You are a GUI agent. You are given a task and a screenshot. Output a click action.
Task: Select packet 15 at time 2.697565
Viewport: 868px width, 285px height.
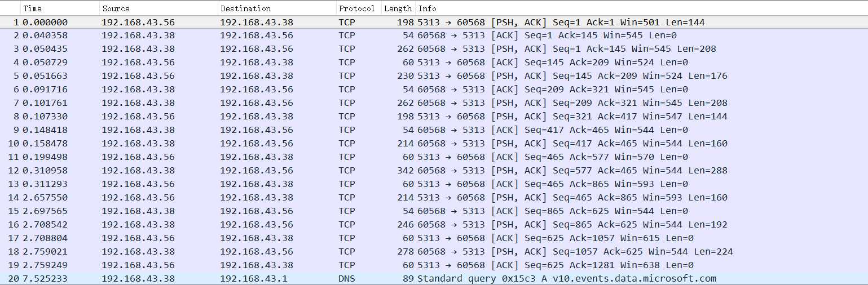pyautogui.click(x=434, y=211)
